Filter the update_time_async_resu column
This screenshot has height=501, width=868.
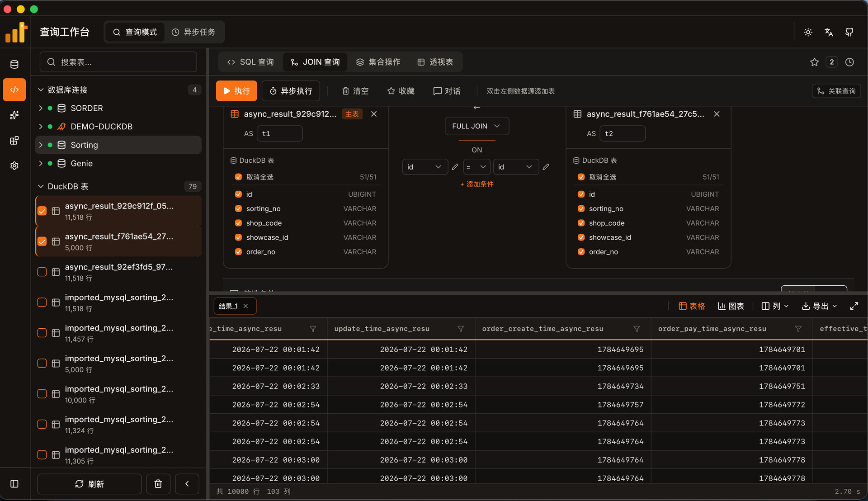461,329
